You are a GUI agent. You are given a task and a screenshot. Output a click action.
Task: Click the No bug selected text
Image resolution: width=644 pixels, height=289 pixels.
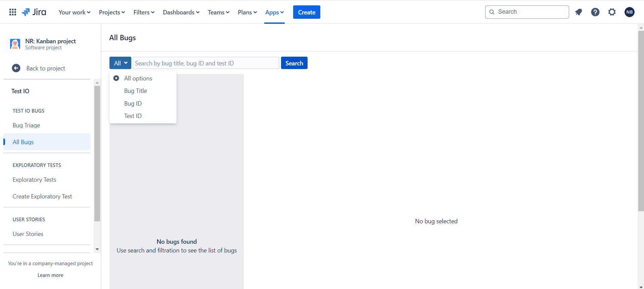tap(436, 221)
